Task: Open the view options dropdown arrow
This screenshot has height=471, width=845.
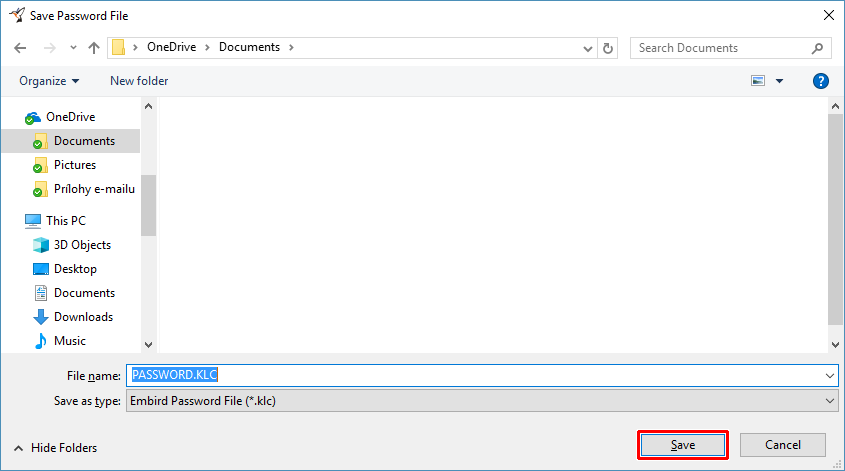Action: [x=779, y=81]
